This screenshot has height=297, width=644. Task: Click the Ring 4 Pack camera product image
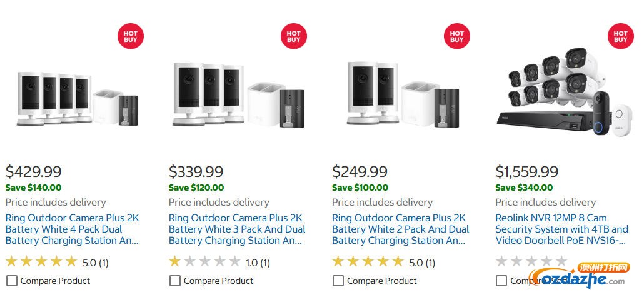[77, 99]
